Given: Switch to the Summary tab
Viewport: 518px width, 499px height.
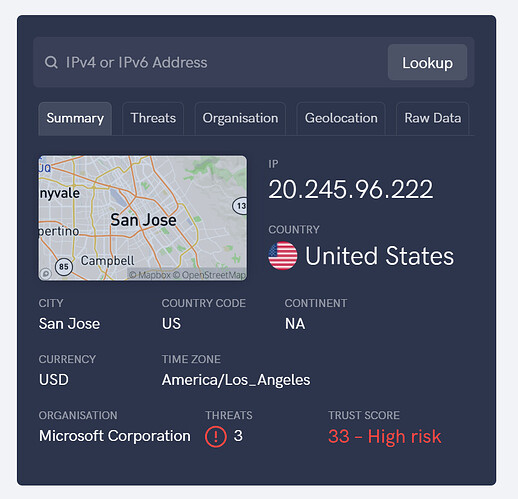Looking at the screenshot, I should point(75,119).
